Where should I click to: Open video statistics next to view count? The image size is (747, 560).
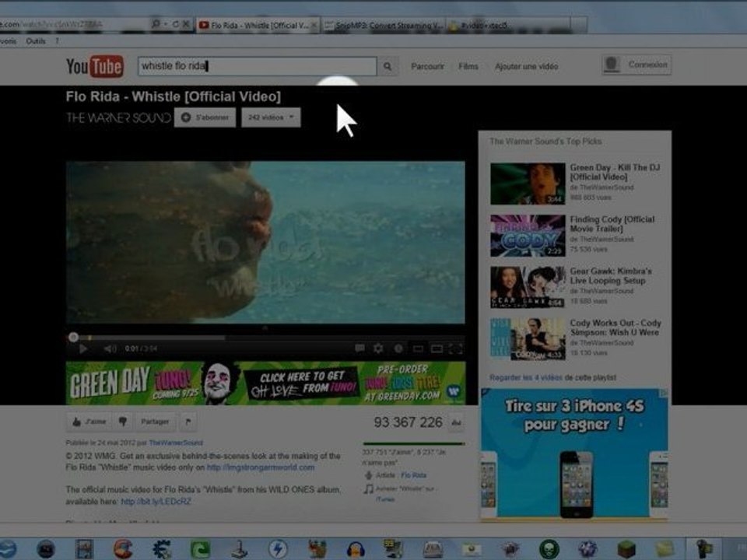pyautogui.click(x=456, y=422)
